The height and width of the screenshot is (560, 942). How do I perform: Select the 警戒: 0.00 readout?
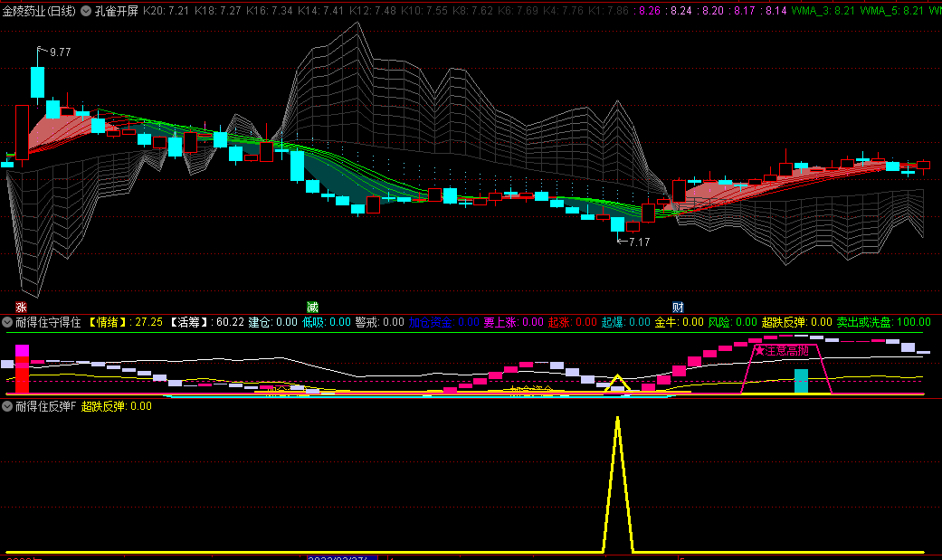click(x=380, y=322)
